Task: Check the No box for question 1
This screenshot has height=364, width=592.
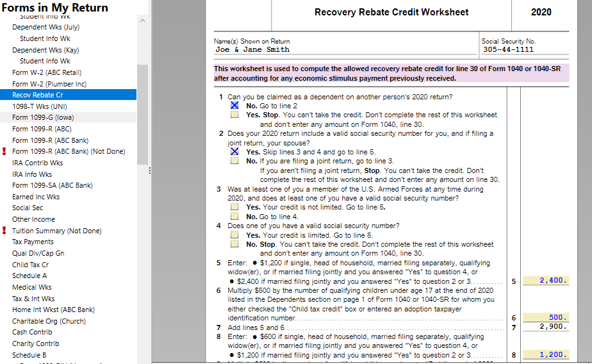Action: coord(234,105)
